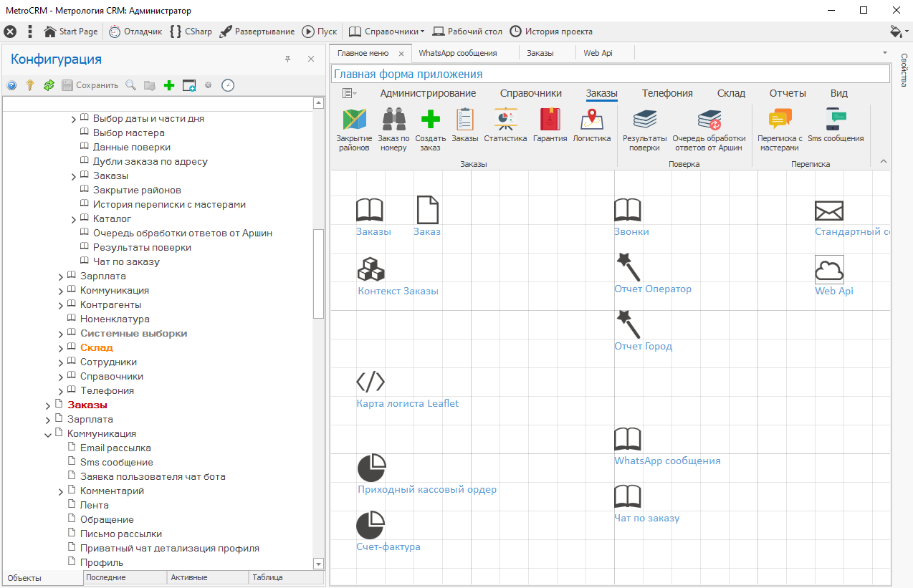Expand the Системные выборки node

[x=61, y=334]
